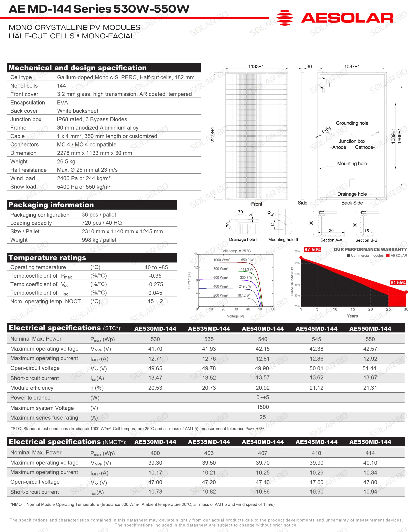Click the "2278±1" height dimension label
413x532 pixels.
pyautogui.click(x=213, y=135)
